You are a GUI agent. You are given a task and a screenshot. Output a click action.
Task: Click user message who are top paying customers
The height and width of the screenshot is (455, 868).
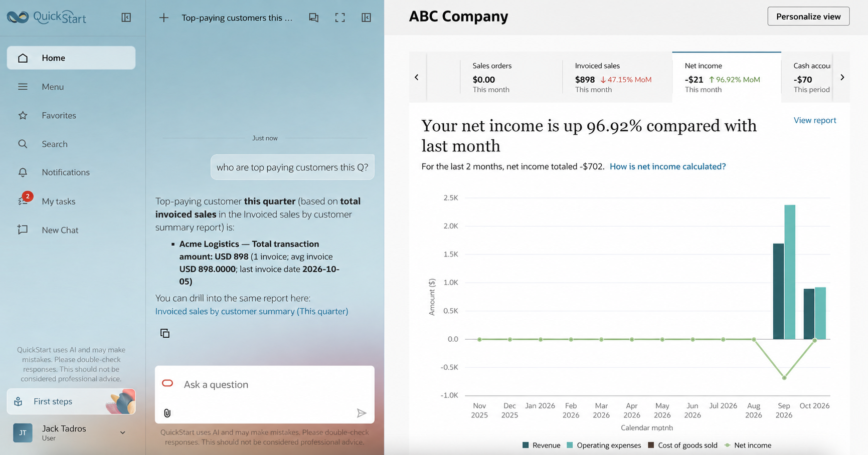point(292,167)
